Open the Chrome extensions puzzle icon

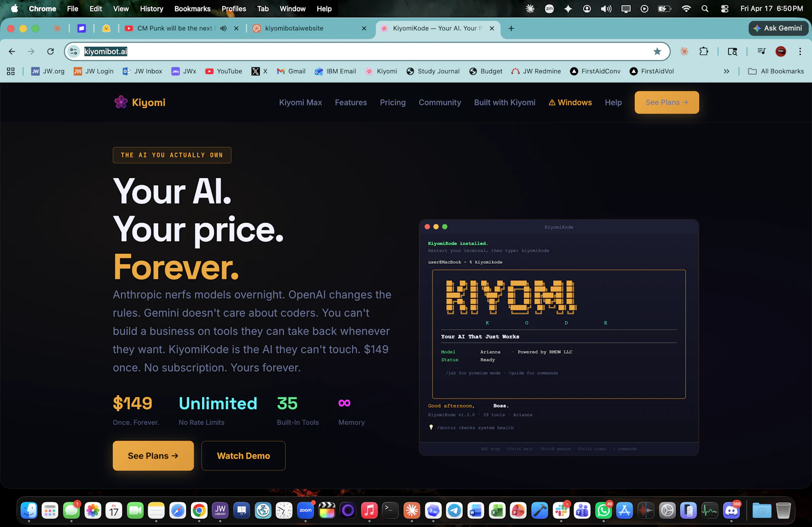click(704, 51)
